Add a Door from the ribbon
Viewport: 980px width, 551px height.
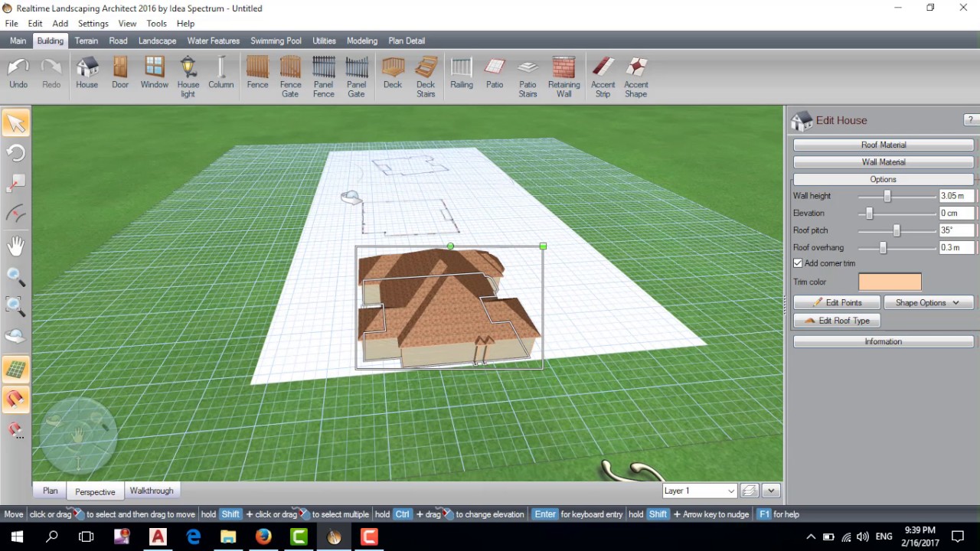pyautogui.click(x=120, y=74)
